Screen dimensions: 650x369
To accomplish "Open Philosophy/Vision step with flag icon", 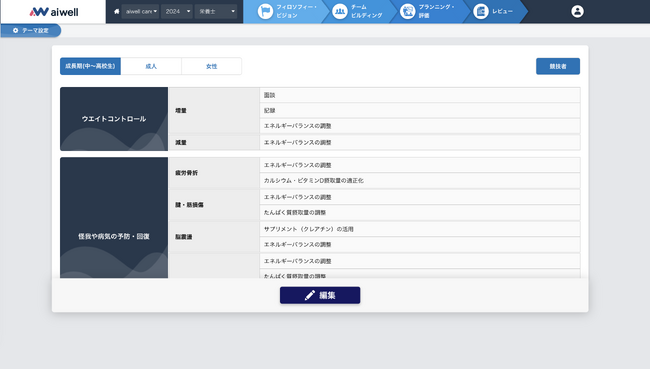I will point(265,11).
